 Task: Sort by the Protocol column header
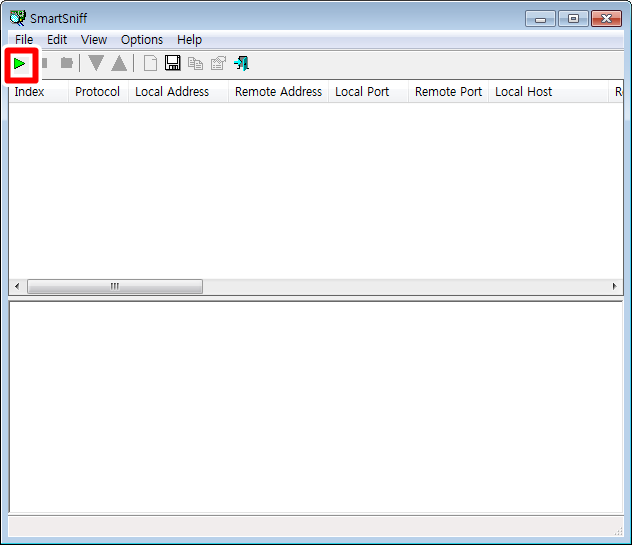click(x=98, y=92)
